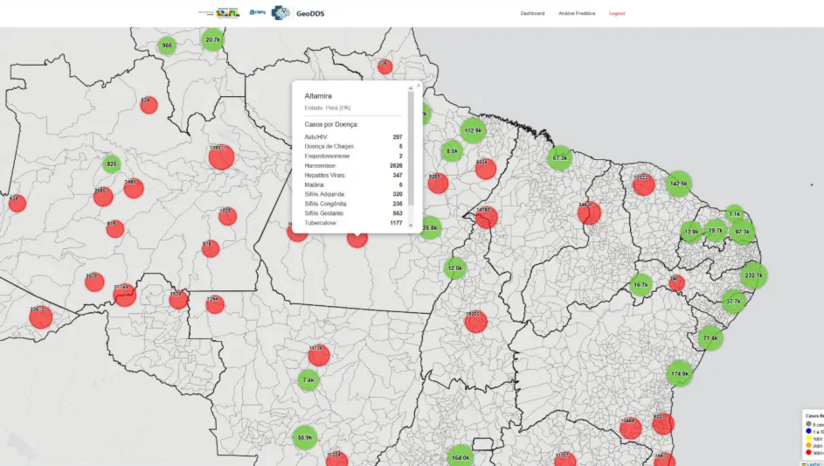Click the Altamira heading in the popup
The height and width of the screenshot is (466, 824).
point(318,96)
